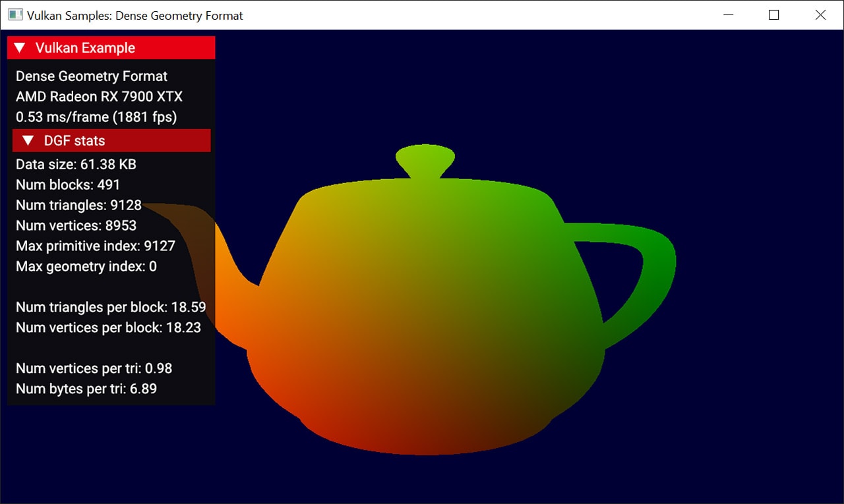Click the ms/frame fps readout
The width and height of the screenshot is (844, 504).
coord(96,117)
